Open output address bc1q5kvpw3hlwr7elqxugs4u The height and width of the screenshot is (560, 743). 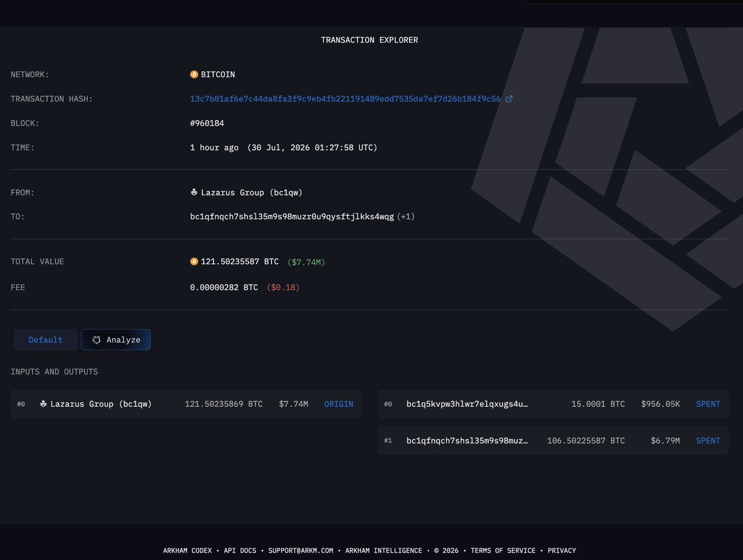467,404
